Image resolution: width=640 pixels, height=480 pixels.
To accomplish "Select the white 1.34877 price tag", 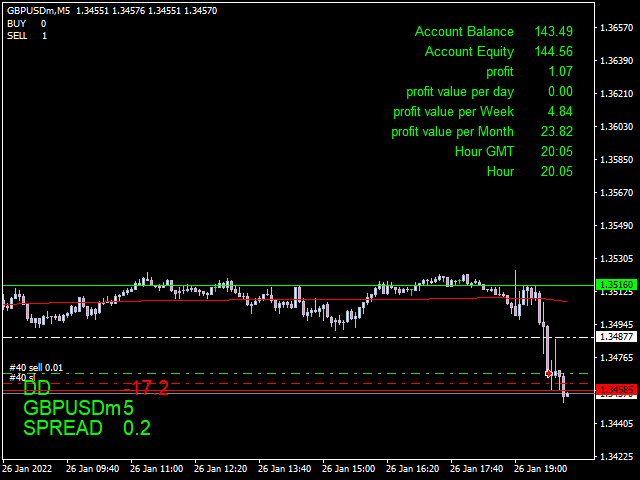I will (x=616, y=337).
